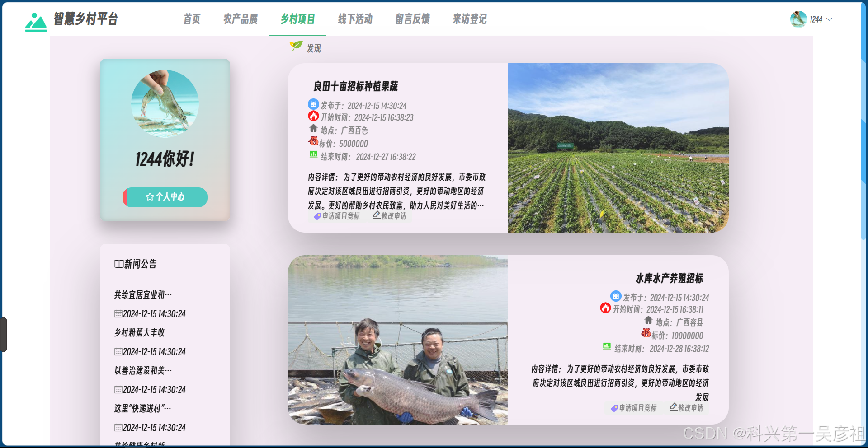This screenshot has width=868, height=448.
Task: Click calendar icon under 以善治建设和美…
Action: [x=118, y=390]
